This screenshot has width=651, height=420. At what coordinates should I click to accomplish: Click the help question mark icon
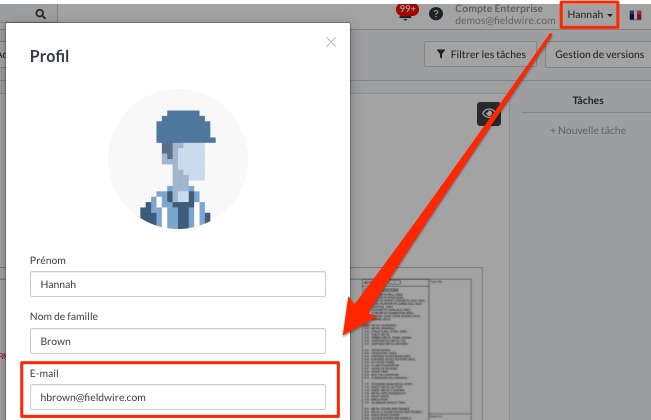point(436,14)
